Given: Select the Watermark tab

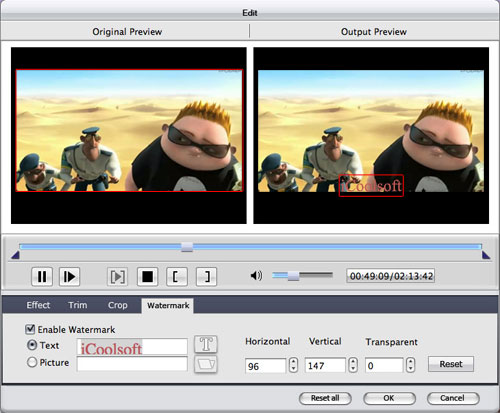Looking at the screenshot, I should tap(168, 305).
